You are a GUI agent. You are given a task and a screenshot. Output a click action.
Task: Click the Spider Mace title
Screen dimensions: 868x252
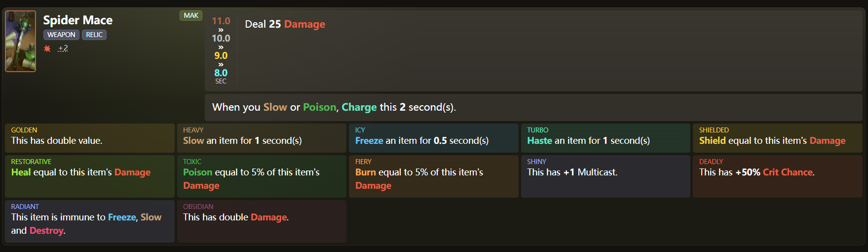point(77,20)
